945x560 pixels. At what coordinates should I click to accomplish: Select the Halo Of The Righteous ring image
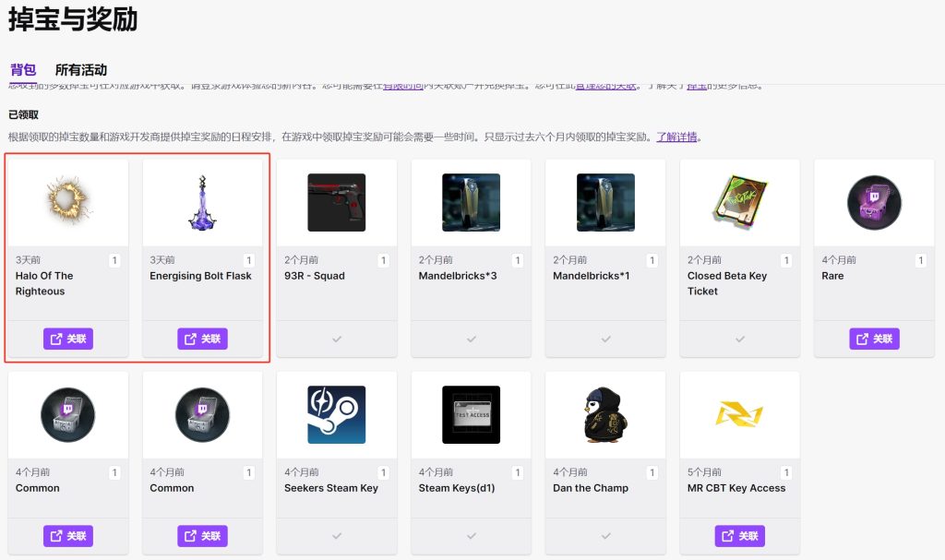point(68,200)
